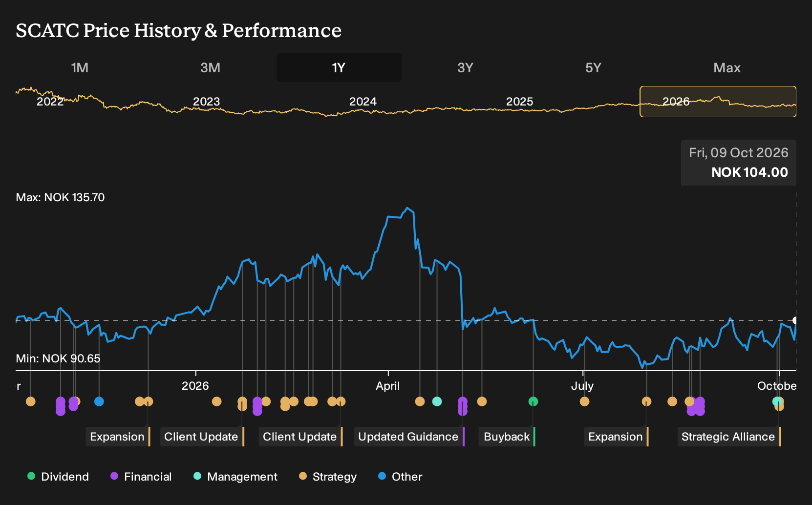Image resolution: width=812 pixels, height=505 pixels.
Task: Click the blue Other event marker dot
Action: click(x=99, y=401)
